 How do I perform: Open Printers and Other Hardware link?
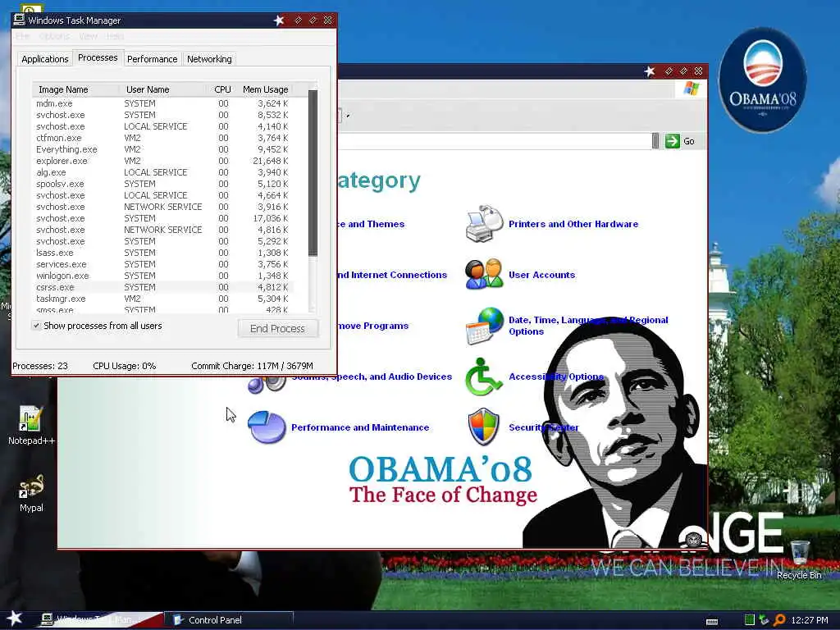pos(573,224)
